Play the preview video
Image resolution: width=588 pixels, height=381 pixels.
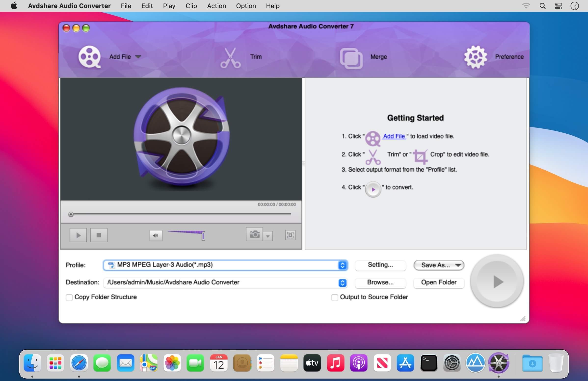[x=78, y=235]
